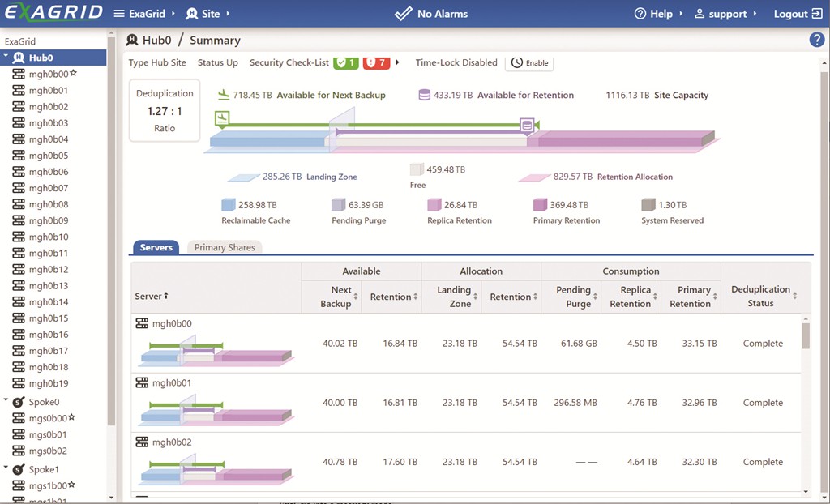Switch to the Primary Shares tab
830x504 pixels.
click(225, 247)
